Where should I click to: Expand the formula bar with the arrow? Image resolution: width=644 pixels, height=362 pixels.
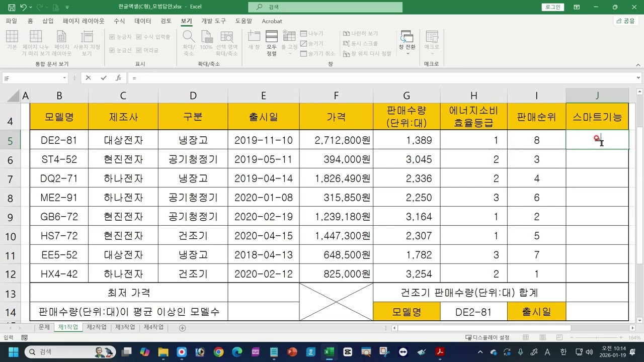(x=639, y=78)
